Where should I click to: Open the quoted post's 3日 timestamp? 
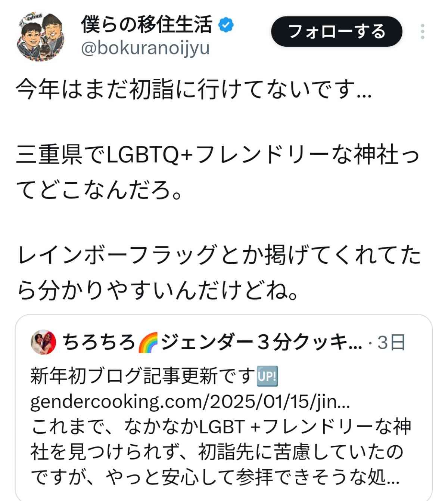click(391, 342)
